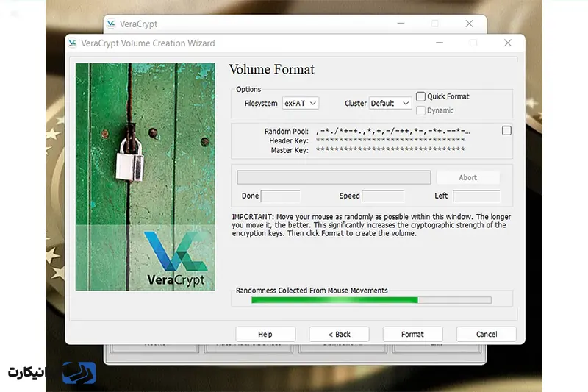Close the Volume Creation Wizard window
The image size is (588, 392).
tap(508, 43)
